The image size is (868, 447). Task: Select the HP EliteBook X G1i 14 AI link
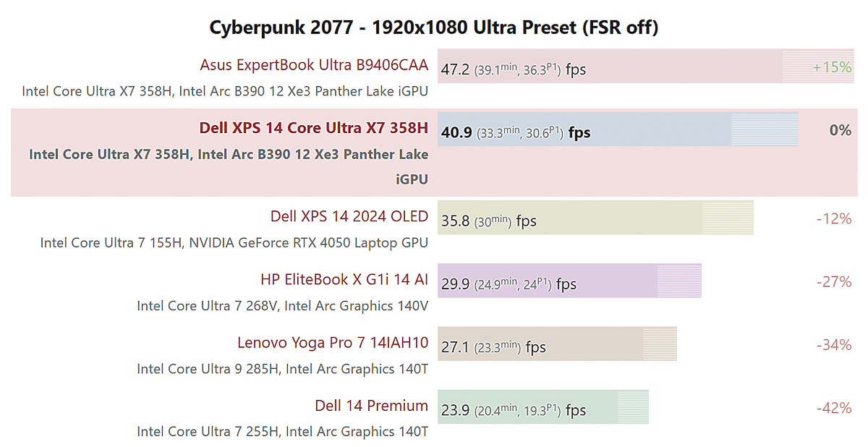point(344,279)
